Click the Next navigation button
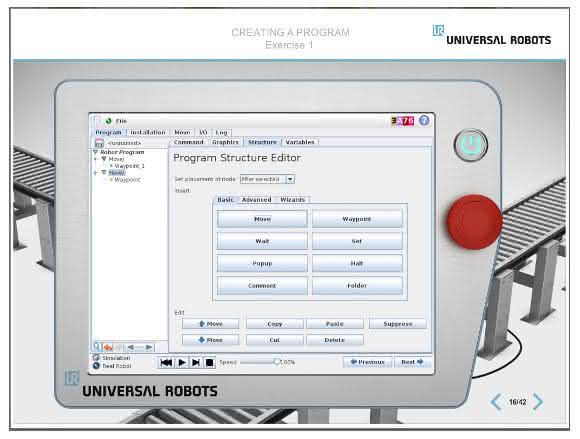This screenshot has width=580, height=439. coord(412,362)
